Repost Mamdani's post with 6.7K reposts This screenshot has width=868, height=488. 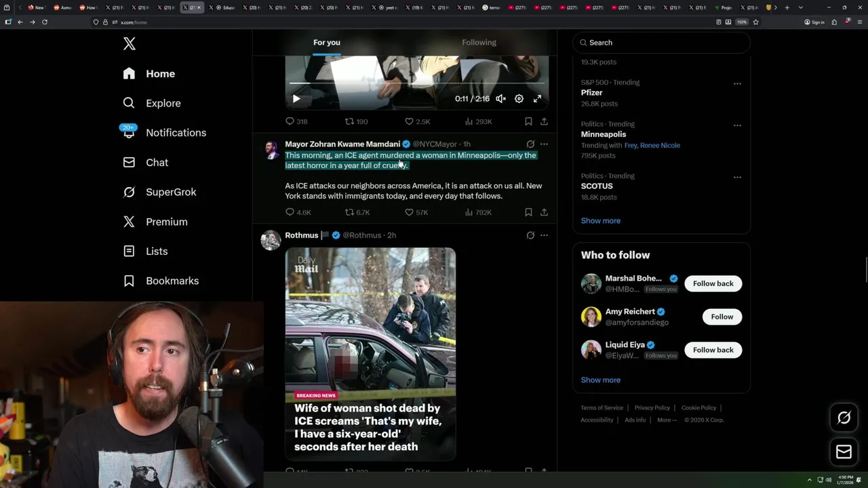click(357, 212)
